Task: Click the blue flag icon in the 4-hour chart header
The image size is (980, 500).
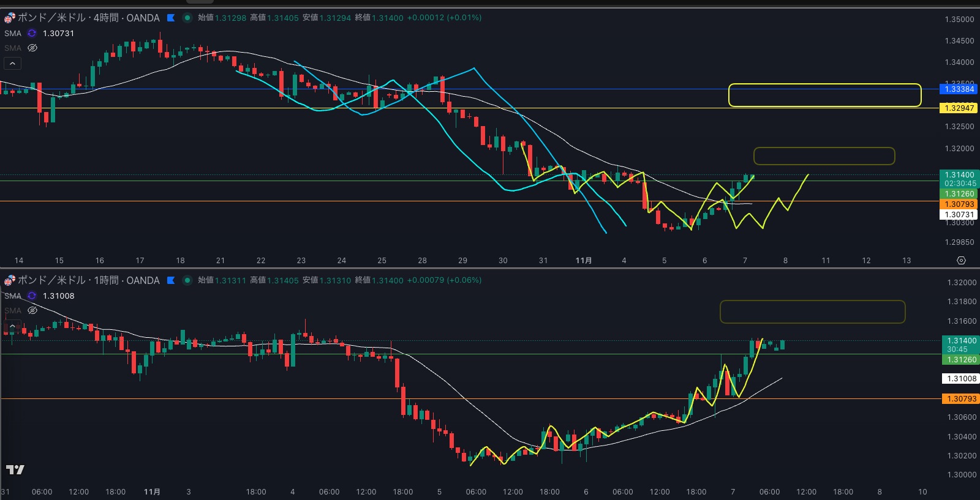Action: [x=171, y=18]
